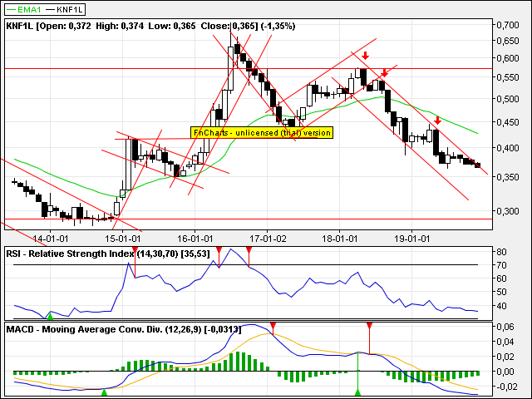
Task: Click the 0,350 price axis label
Action: click(508, 177)
